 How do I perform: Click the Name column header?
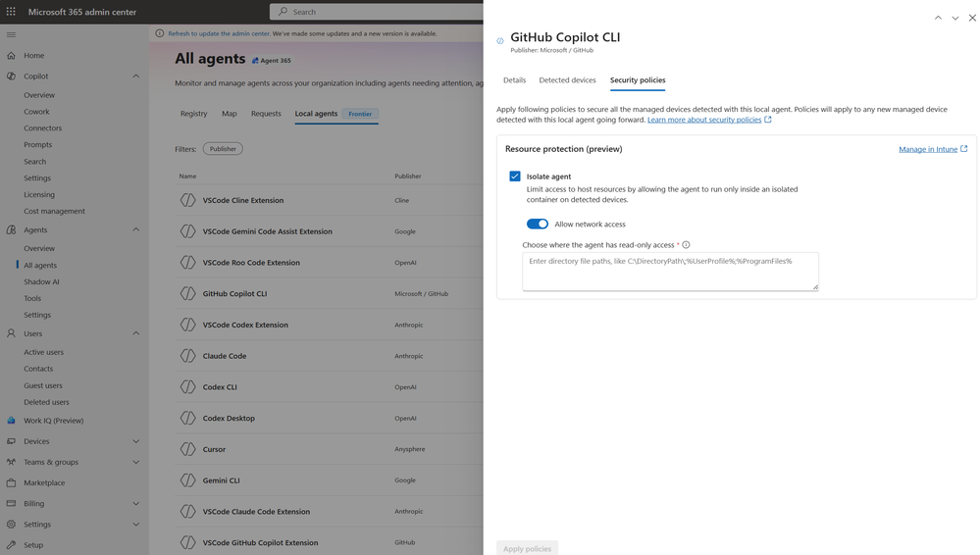pos(187,177)
